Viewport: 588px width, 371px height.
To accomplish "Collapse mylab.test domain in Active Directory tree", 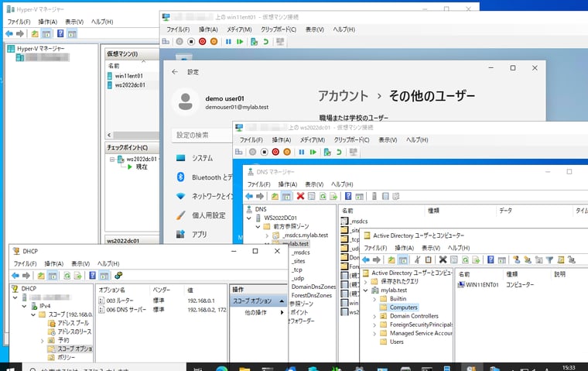I will tap(366, 290).
